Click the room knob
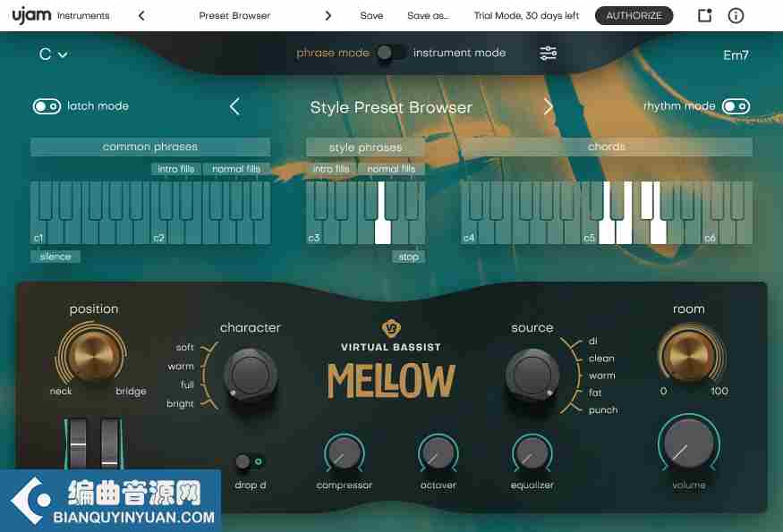This screenshot has height=532, width=783. [691, 355]
